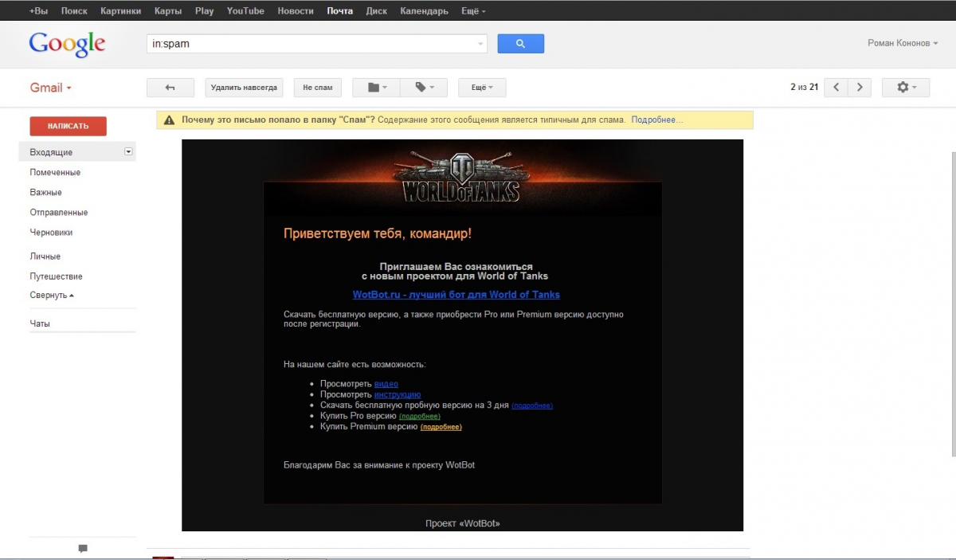
Task: Open the move-to folder icon menu
Action: pyautogui.click(x=377, y=88)
